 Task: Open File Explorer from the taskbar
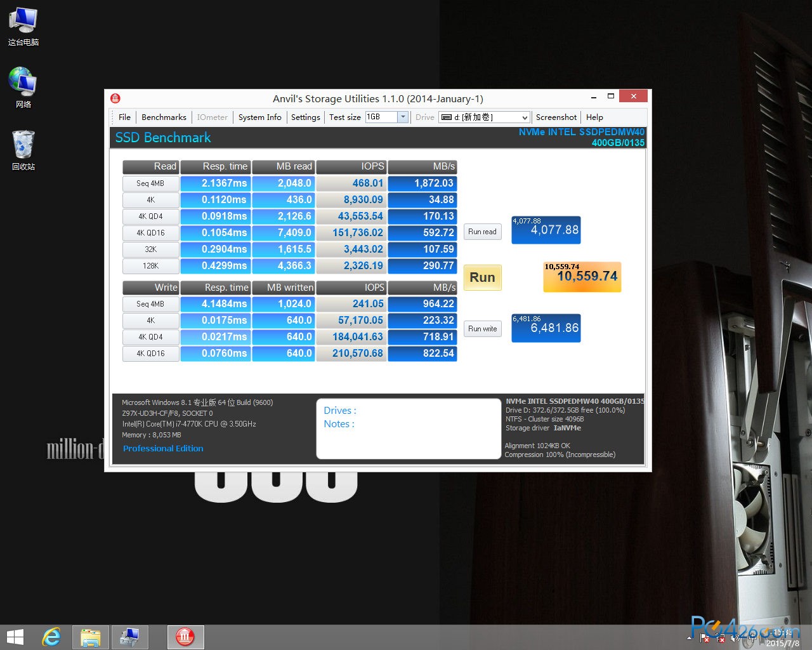coord(91,637)
